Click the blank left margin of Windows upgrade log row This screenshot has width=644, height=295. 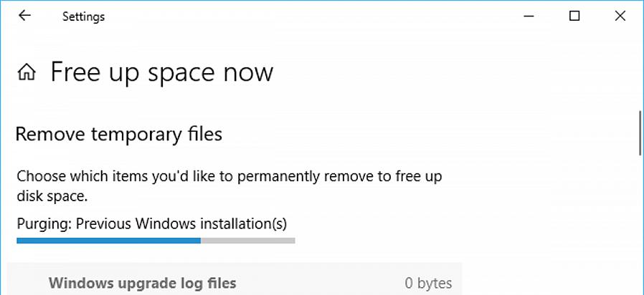27,283
